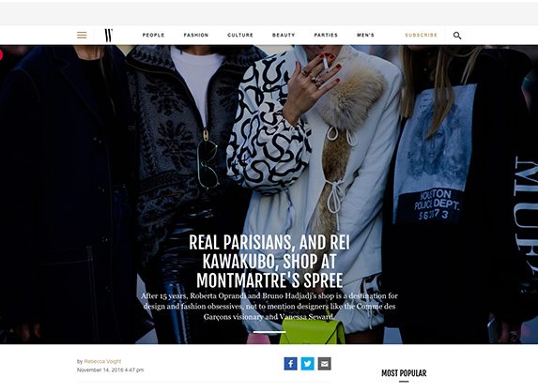Click the Real Parisians article headline
Viewport: 538px width, 392px height.
(x=269, y=262)
